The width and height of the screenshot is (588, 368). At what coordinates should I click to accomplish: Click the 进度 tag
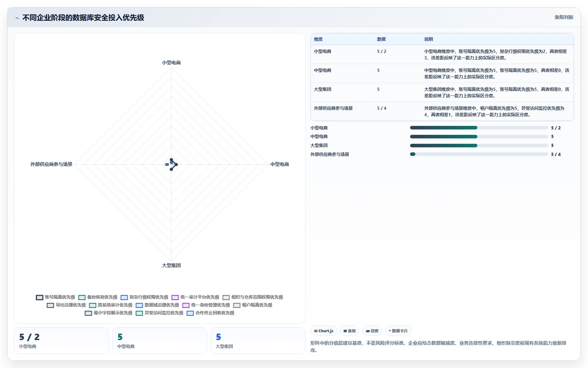372,331
